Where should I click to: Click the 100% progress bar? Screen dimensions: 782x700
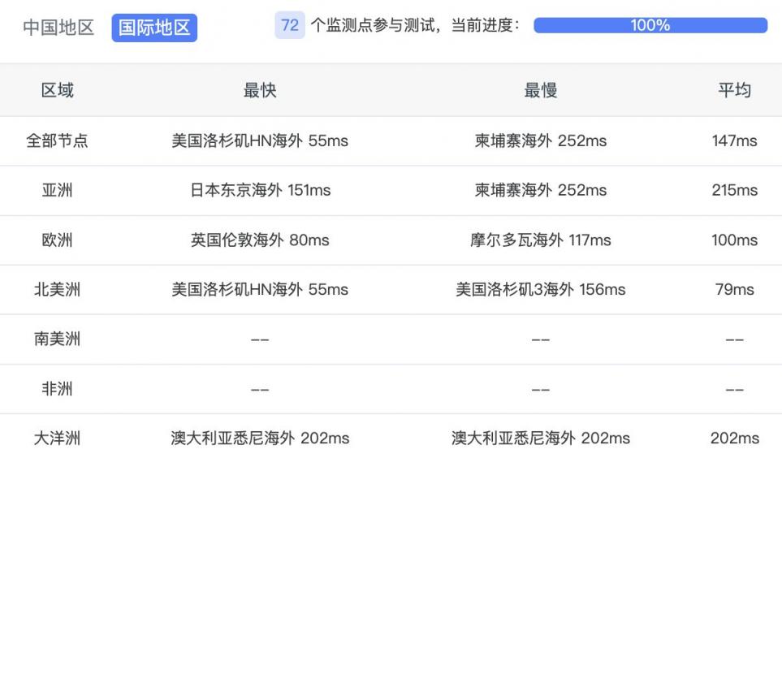(x=650, y=25)
